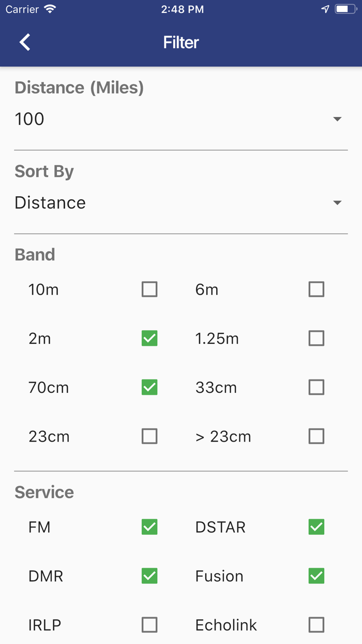Tap the Distance sort value text

point(50,202)
